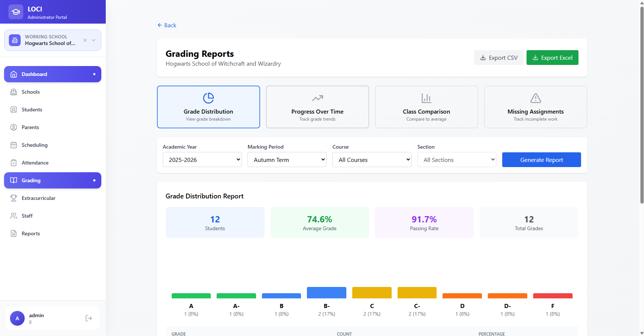The height and width of the screenshot is (336, 644).
Task: Click the page vertical scrollbar
Action: coord(642,111)
